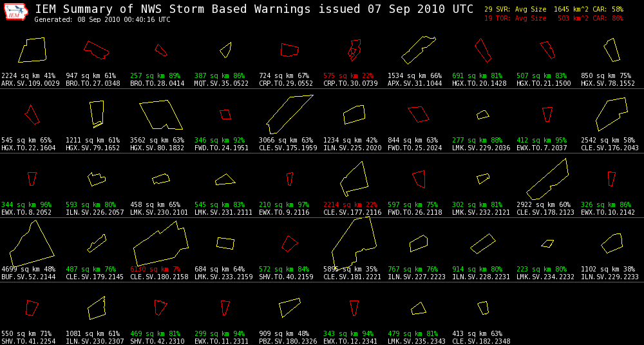
Task: Click the red '2214 sq km 22%' value
Action: click(x=350, y=205)
